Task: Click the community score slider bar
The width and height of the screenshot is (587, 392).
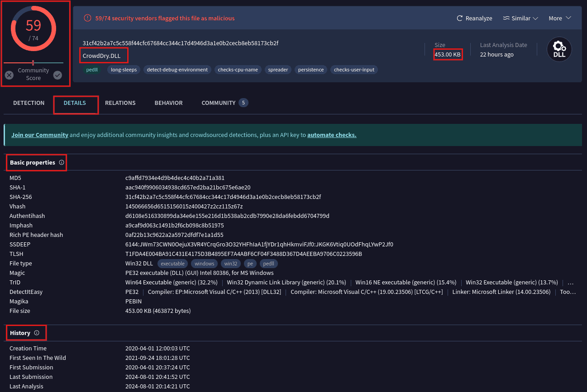Action: coord(33,63)
